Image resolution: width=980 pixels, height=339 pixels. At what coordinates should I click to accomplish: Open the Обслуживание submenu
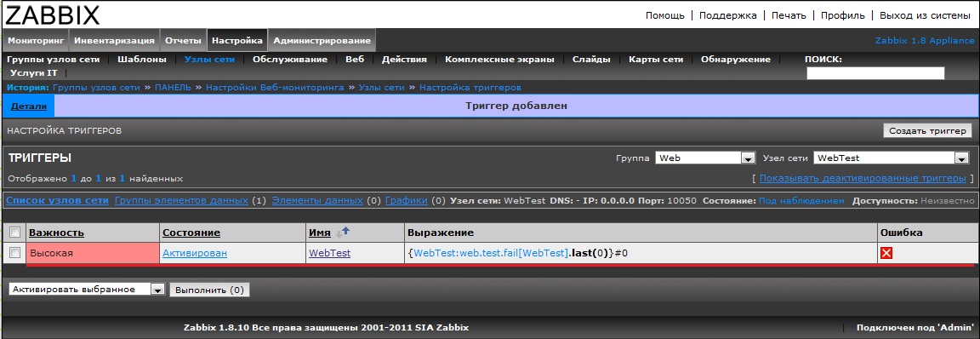(290, 60)
